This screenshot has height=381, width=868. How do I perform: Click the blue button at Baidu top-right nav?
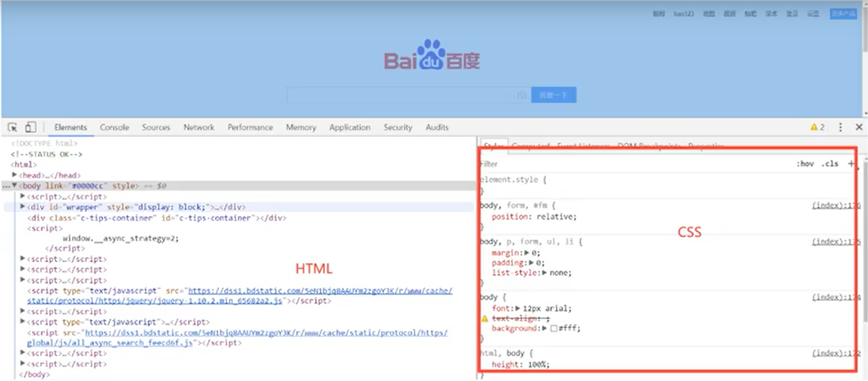(843, 14)
